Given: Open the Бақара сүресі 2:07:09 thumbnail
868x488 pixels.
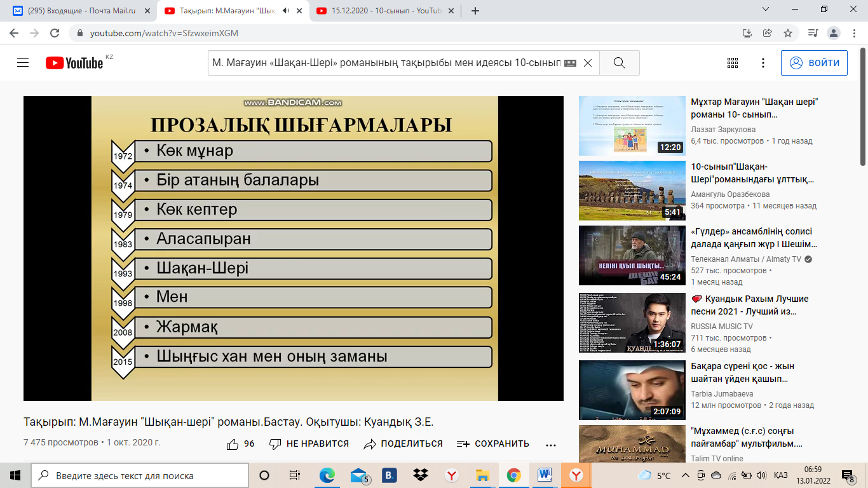Looking at the screenshot, I should [632, 390].
